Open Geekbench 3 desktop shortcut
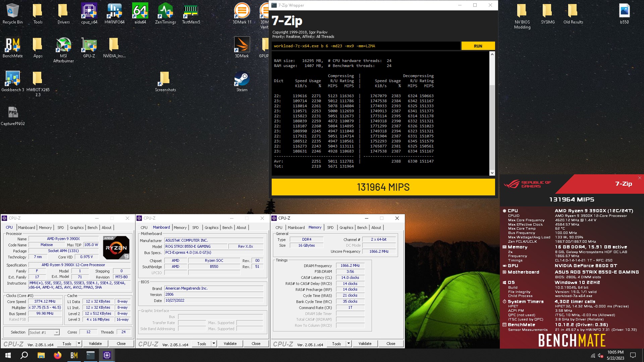The height and width of the screenshot is (362, 644). (x=13, y=81)
